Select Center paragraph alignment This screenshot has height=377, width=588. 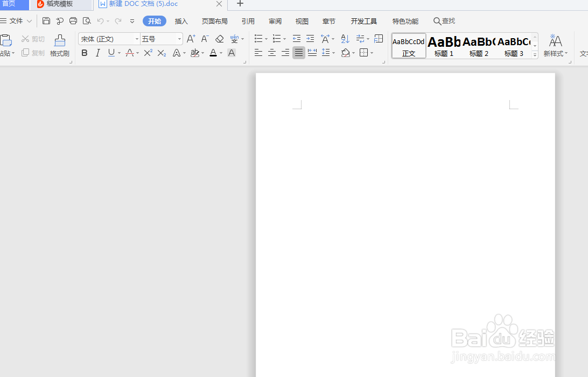click(x=272, y=52)
